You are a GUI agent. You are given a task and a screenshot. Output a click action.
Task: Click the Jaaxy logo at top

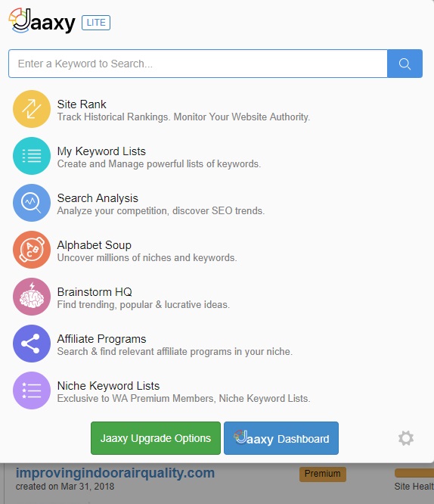[x=42, y=21]
